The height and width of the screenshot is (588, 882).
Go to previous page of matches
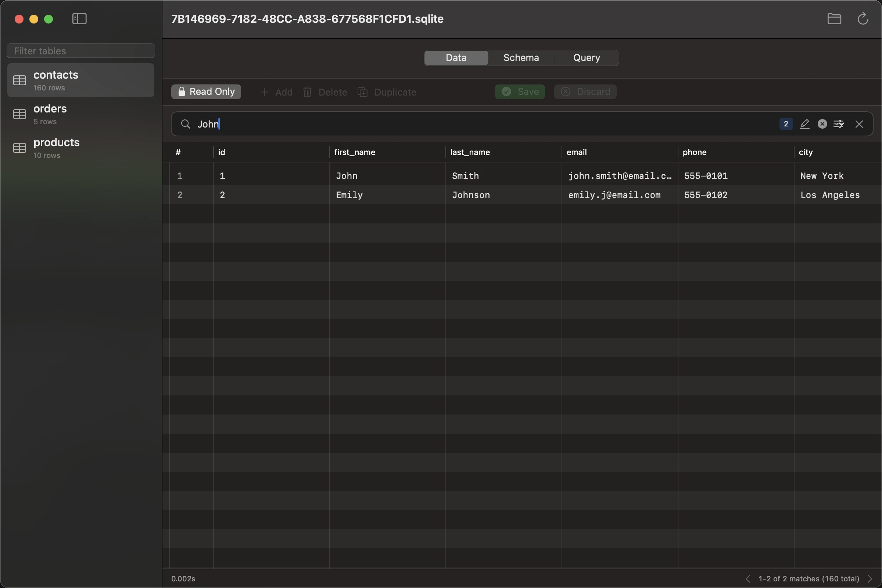[x=748, y=578]
